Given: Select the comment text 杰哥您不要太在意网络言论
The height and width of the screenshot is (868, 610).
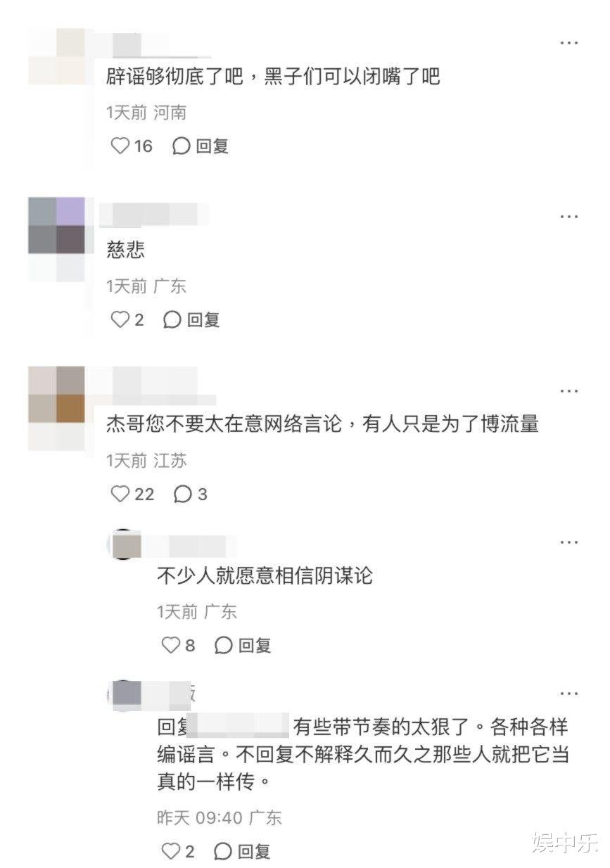Looking at the screenshot, I should (224, 423).
